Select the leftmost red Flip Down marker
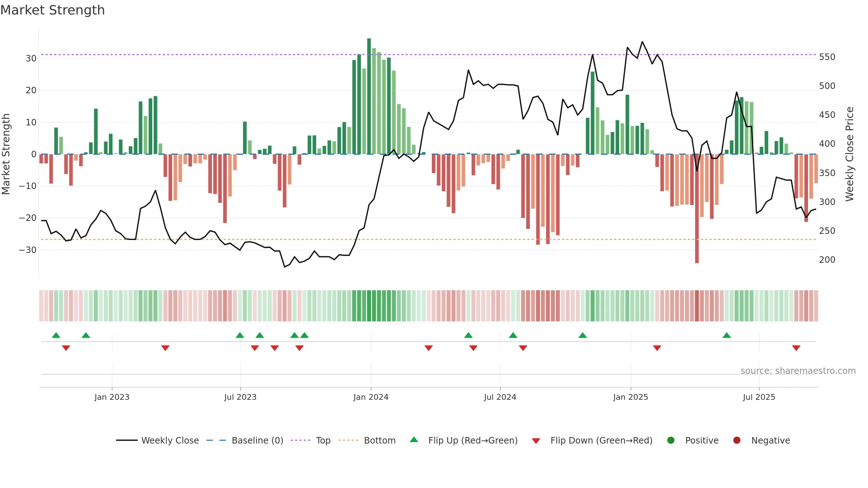The width and height of the screenshot is (868, 488). tap(66, 348)
